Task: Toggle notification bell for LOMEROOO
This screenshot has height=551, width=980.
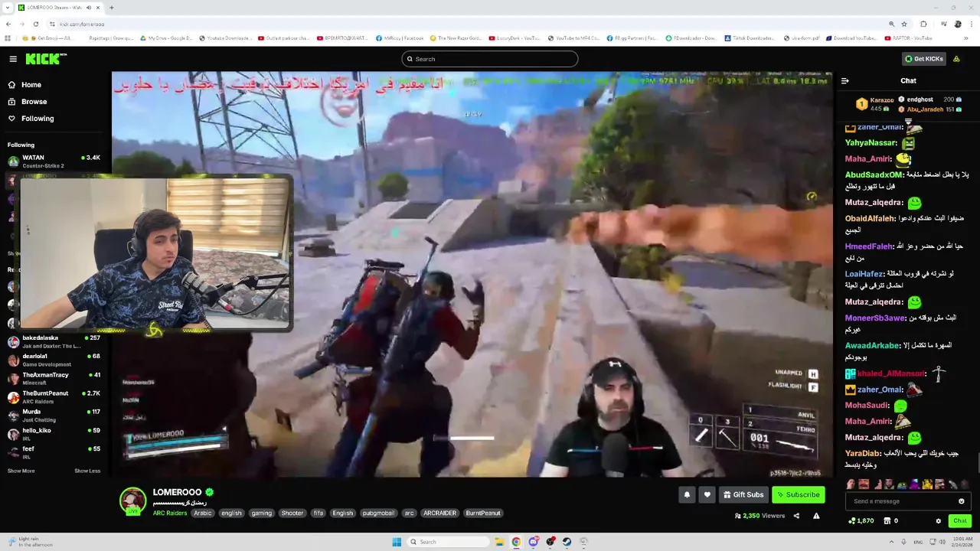Action: click(x=687, y=494)
